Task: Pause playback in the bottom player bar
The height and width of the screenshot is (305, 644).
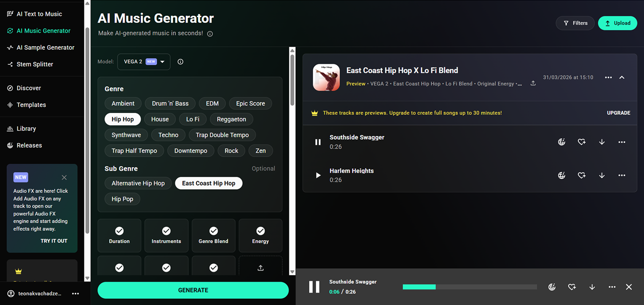Action: (x=314, y=287)
